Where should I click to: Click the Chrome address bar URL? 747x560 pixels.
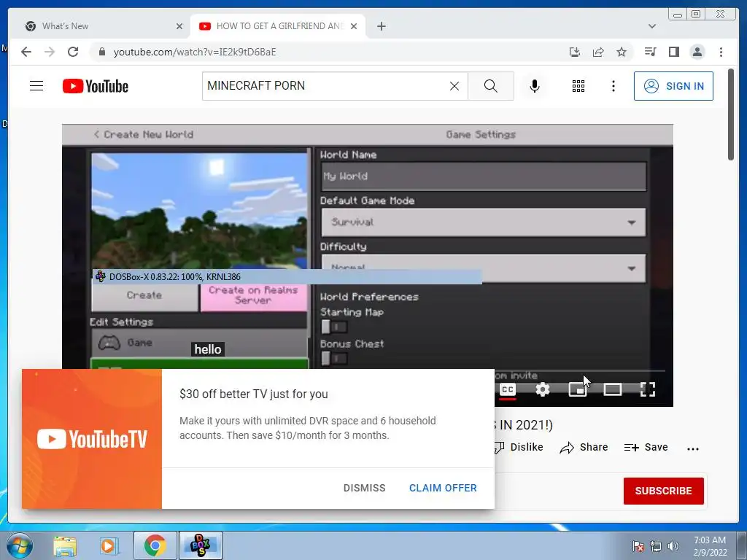194,52
